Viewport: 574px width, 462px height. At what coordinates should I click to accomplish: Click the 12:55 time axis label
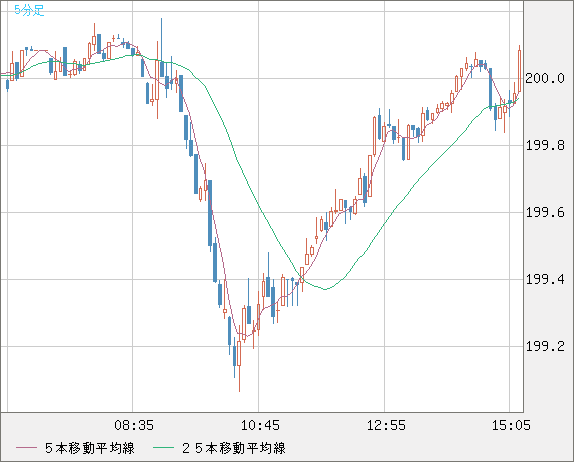(386, 425)
